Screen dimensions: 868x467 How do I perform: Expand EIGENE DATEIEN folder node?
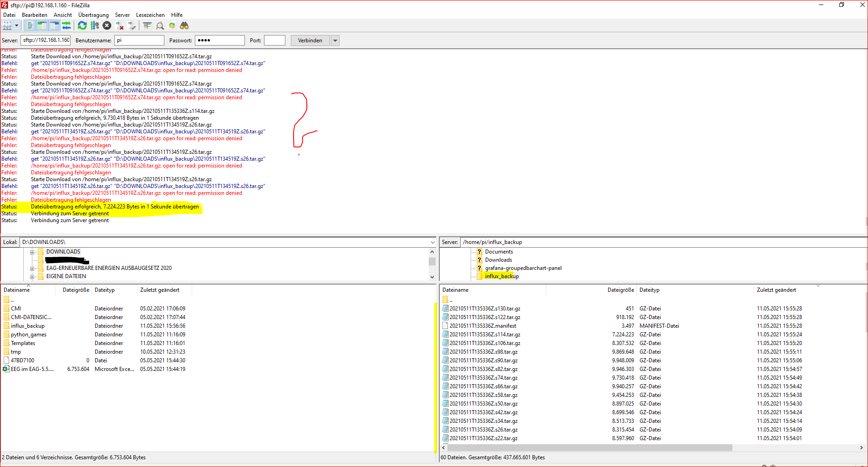click(x=32, y=276)
